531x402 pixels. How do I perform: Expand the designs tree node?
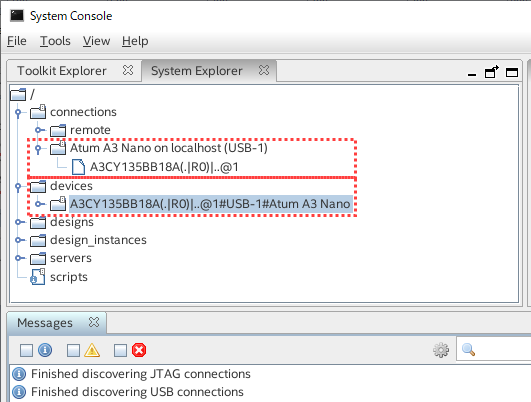tap(19, 222)
